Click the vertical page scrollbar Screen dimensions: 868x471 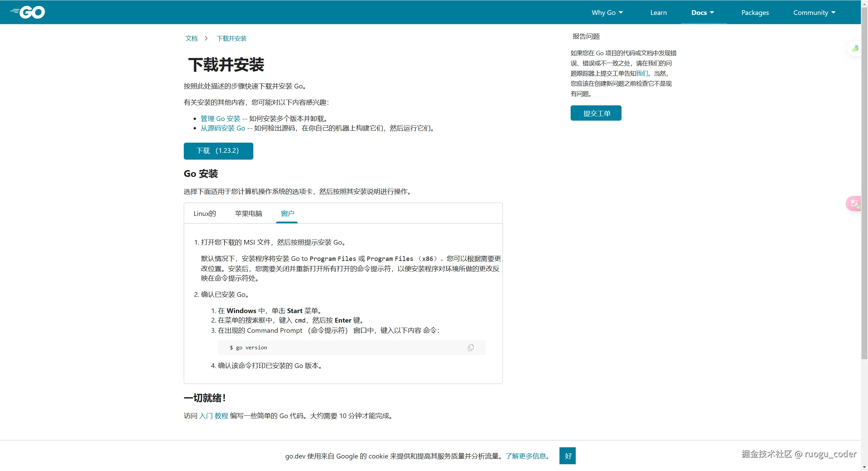click(864, 183)
